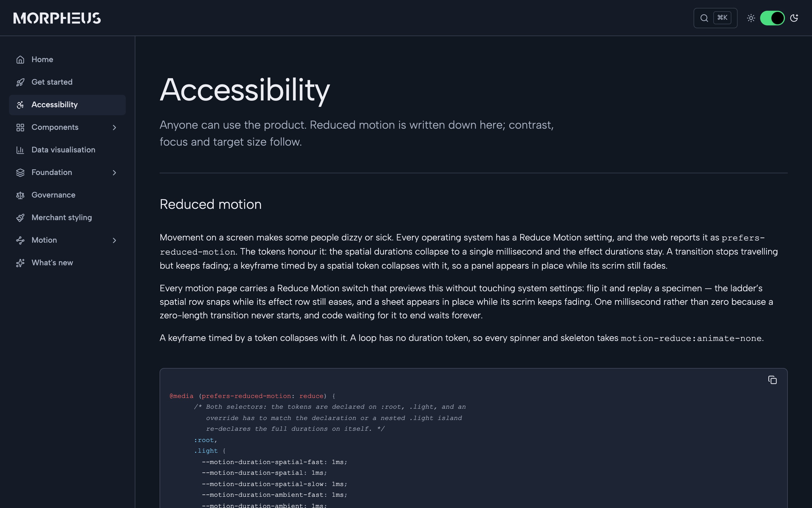812x508 pixels.
Task: Click the What's new sparkles icon
Action: tap(20, 263)
